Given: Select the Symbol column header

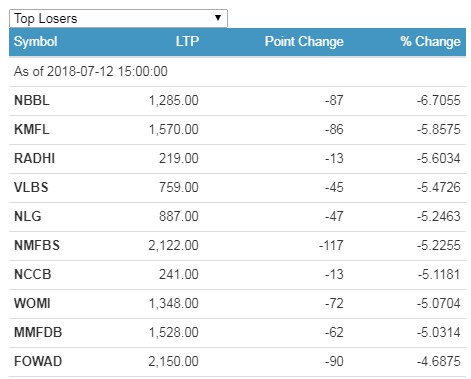Looking at the screenshot, I should pyautogui.click(x=35, y=42).
